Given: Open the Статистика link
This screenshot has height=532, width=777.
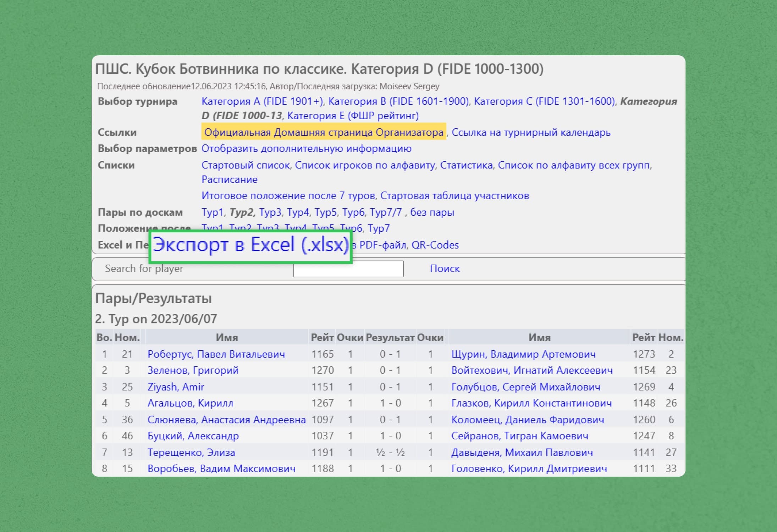Looking at the screenshot, I should click(466, 165).
